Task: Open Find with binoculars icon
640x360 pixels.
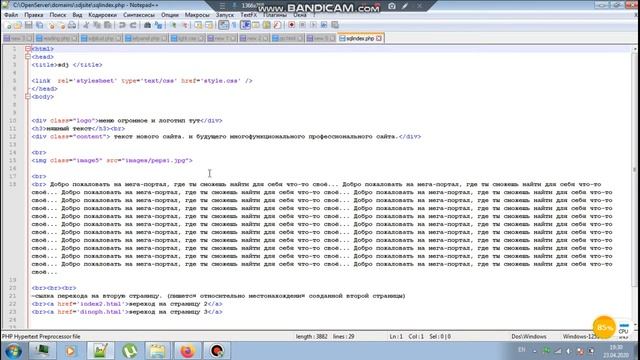Action: [147, 25]
